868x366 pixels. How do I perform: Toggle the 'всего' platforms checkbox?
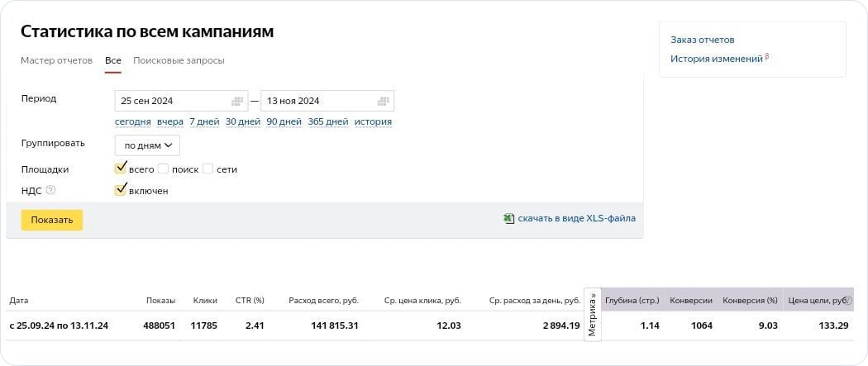coord(121,169)
